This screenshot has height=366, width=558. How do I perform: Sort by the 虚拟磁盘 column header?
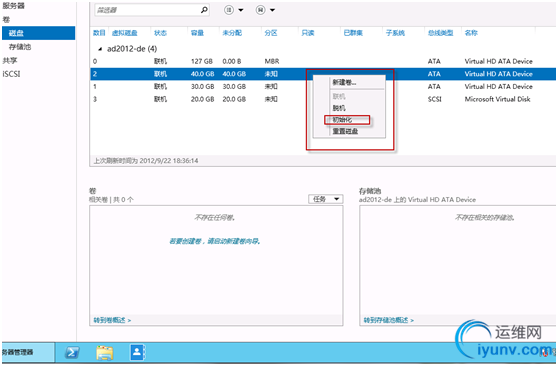pos(125,33)
